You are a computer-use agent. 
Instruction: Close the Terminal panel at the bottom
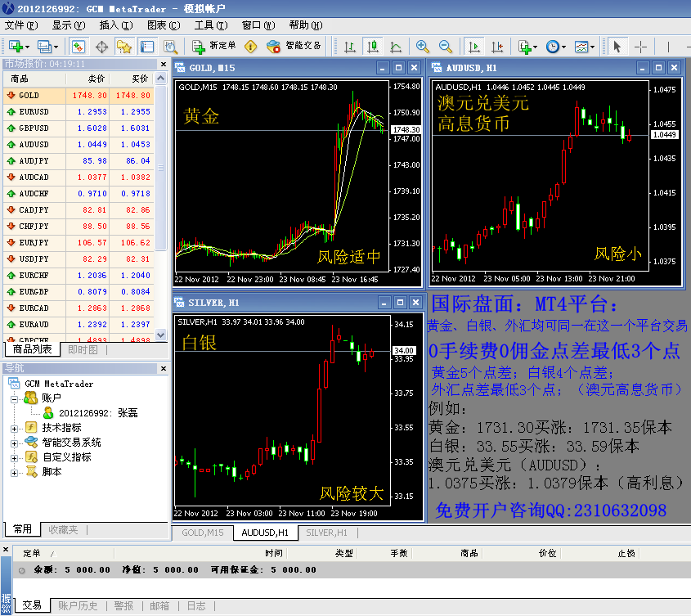(x=6, y=550)
